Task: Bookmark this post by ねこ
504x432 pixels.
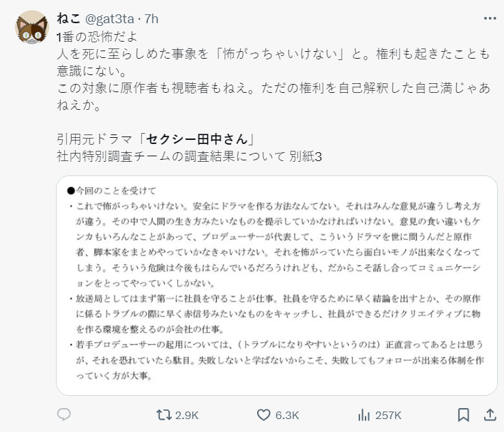Action: pos(463,414)
